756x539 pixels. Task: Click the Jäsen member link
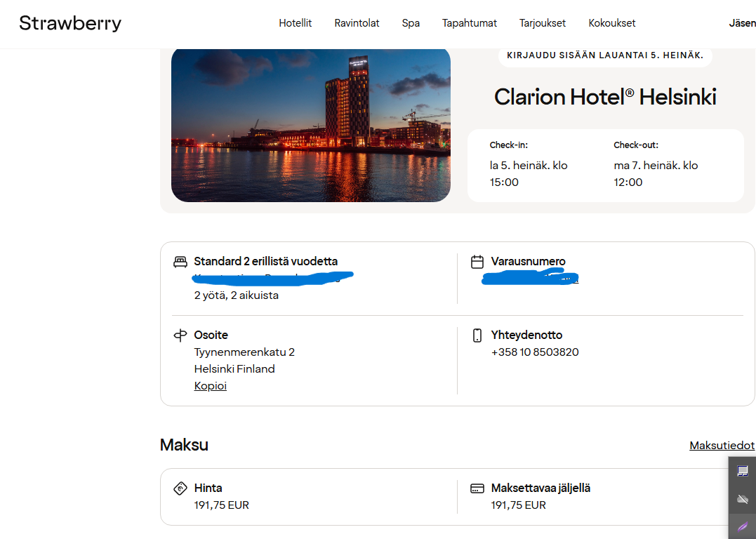742,23
